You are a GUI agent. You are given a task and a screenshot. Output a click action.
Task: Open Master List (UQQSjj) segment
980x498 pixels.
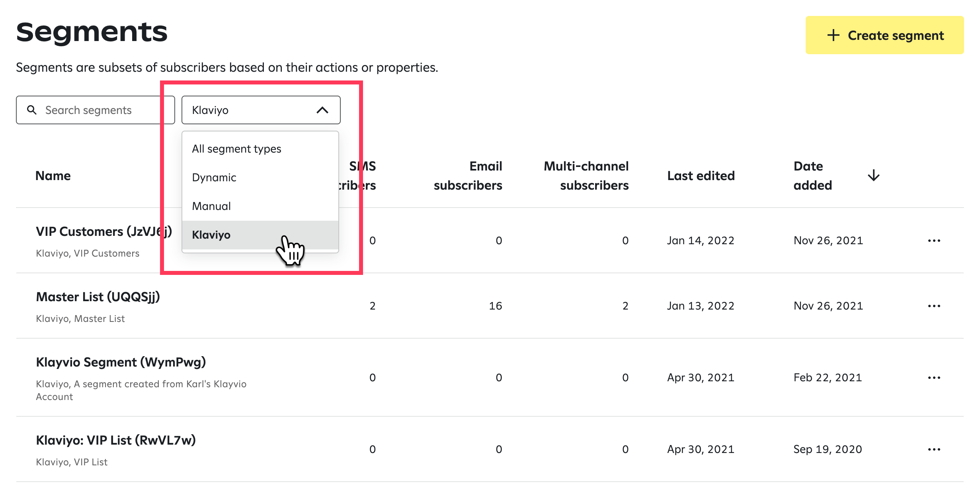tap(98, 297)
